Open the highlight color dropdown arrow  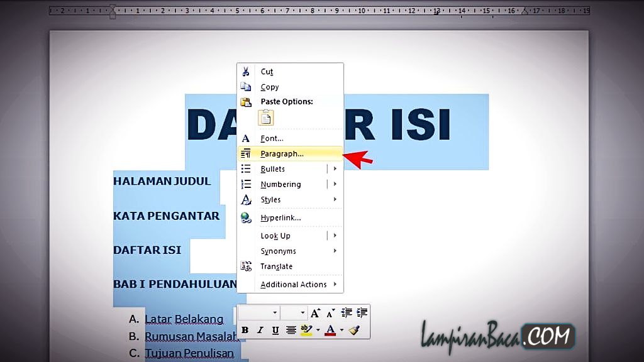point(318,331)
